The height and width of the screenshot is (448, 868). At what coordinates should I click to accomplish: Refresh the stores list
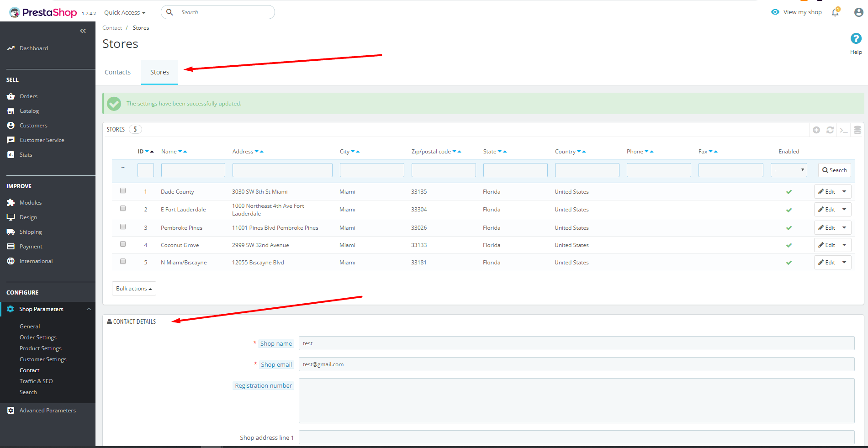tap(830, 130)
